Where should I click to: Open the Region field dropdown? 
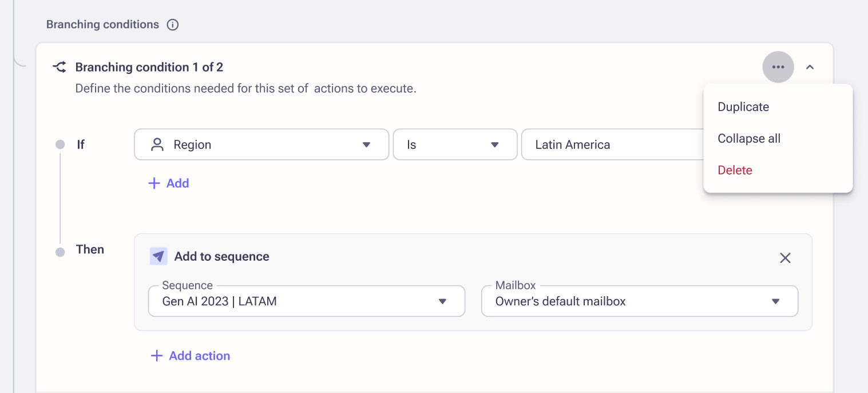click(366, 144)
